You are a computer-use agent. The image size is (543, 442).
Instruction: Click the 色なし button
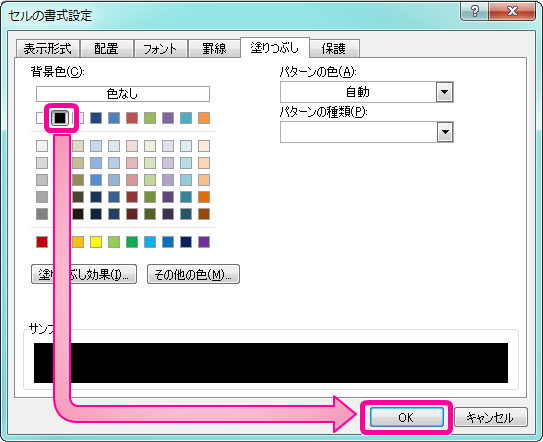[x=123, y=94]
